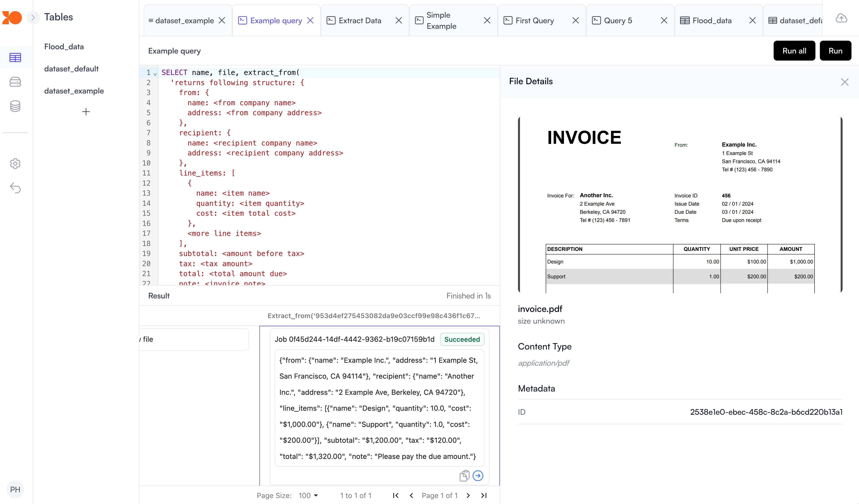Expand the sidebar with chevron toggle
This screenshot has height=504, width=859.
coord(33,17)
